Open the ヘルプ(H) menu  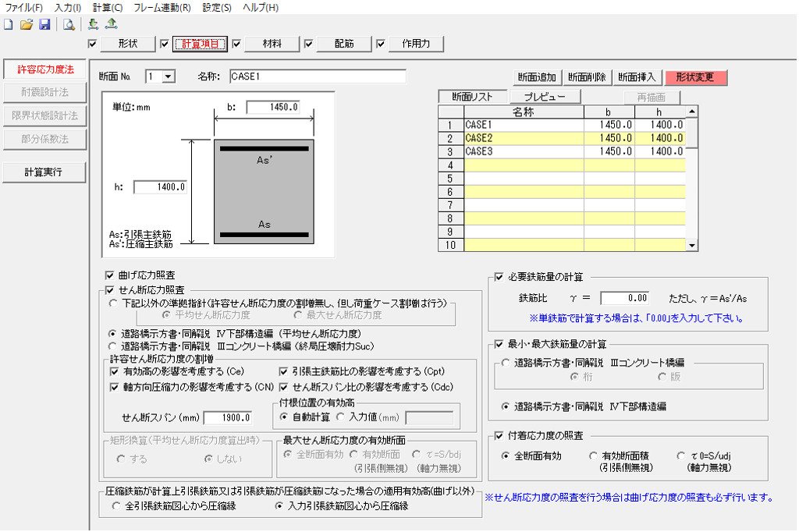(x=261, y=8)
